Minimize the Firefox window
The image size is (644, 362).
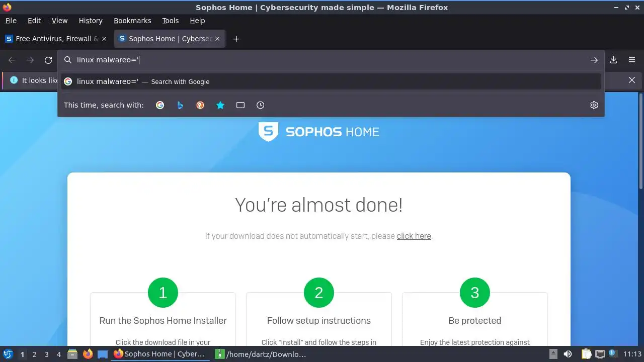tap(617, 7)
